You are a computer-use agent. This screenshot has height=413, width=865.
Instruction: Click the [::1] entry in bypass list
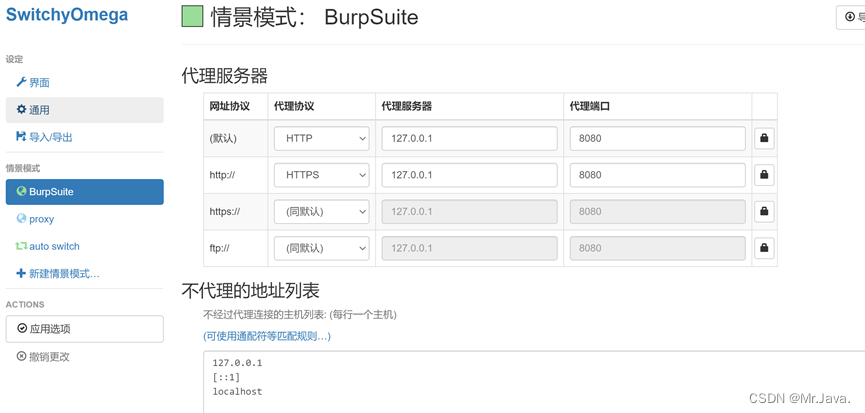(226, 377)
